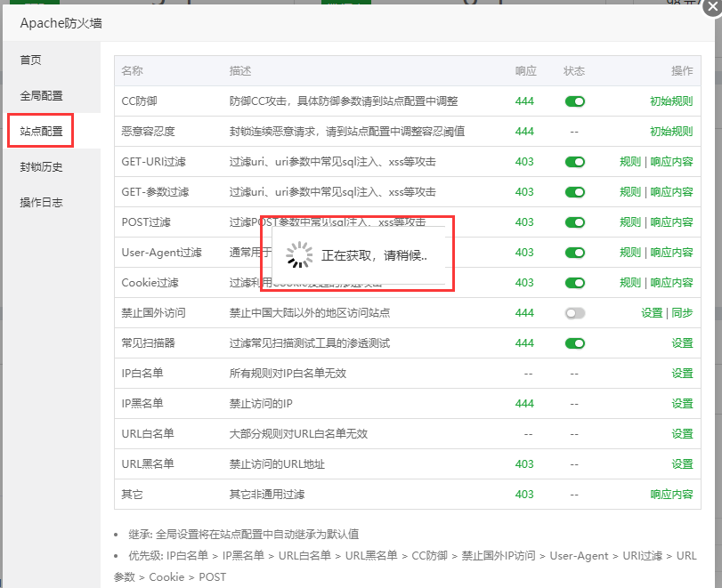Click the Apache防火墙 dialog title
The height and width of the screenshot is (588, 722).
[61, 23]
